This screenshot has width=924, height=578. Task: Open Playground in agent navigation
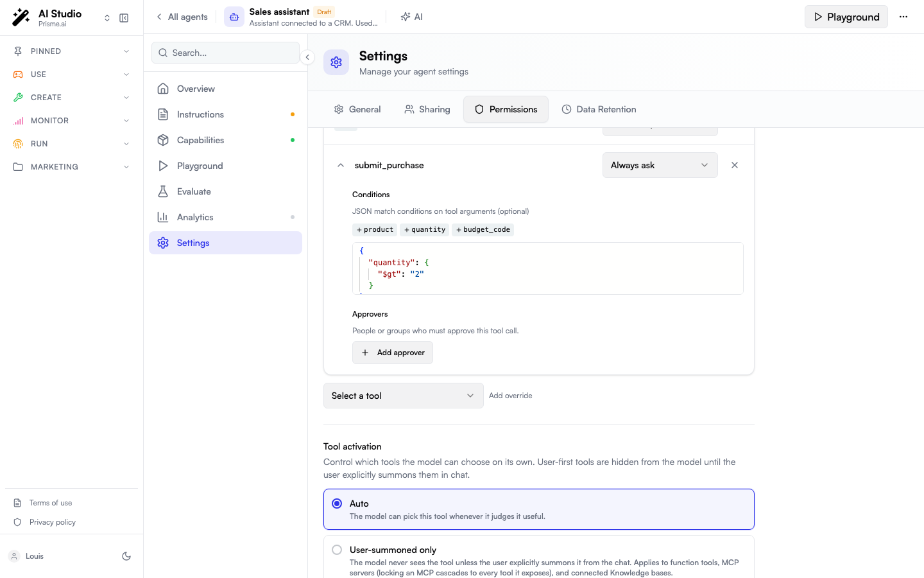[x=225, y=166]
